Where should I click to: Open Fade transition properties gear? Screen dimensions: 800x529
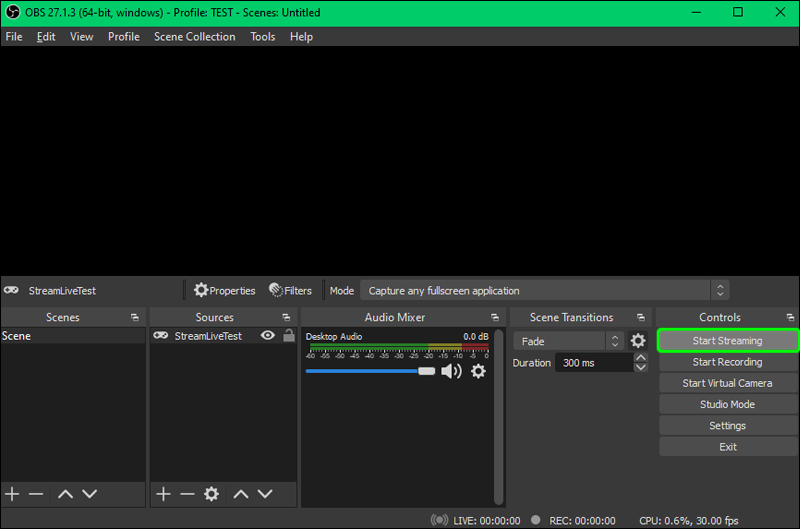pyautogui.click(x=638, y=341)
